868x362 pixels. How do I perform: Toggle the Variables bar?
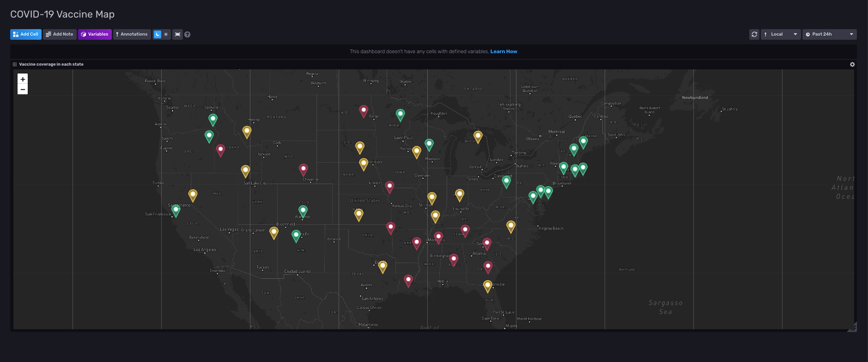click(x=95, y=34)
